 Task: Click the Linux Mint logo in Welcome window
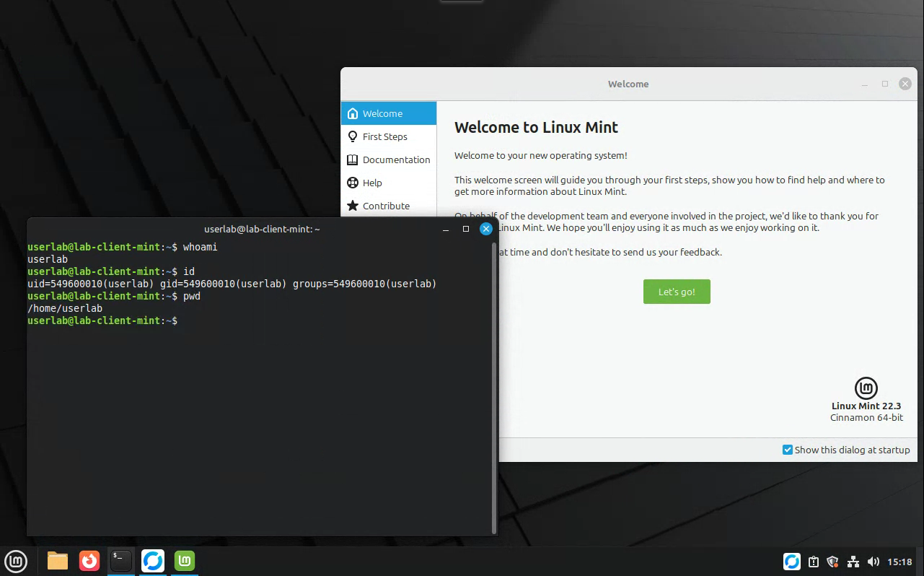point(866,388)
